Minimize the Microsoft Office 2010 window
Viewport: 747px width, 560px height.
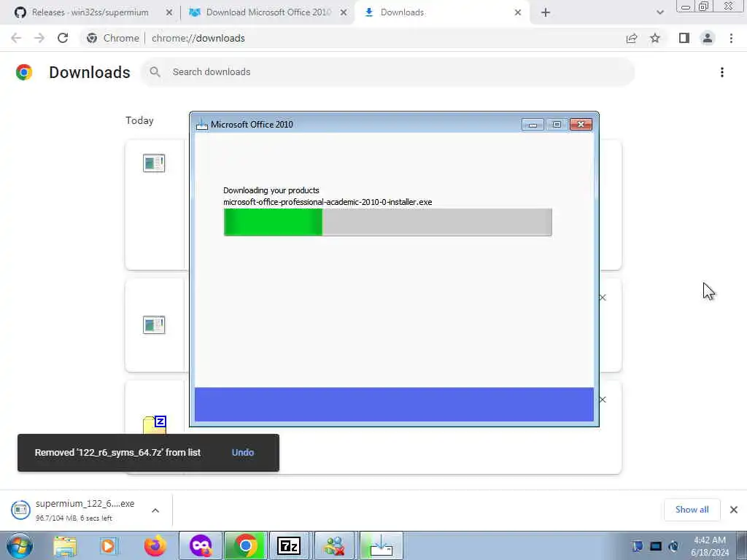533,124
